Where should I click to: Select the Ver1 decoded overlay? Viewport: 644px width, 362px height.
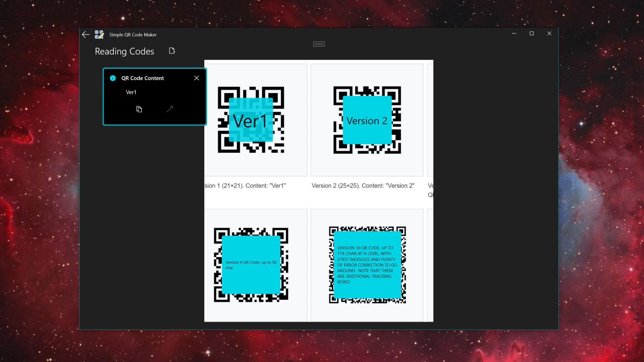[x=251, y=120]
